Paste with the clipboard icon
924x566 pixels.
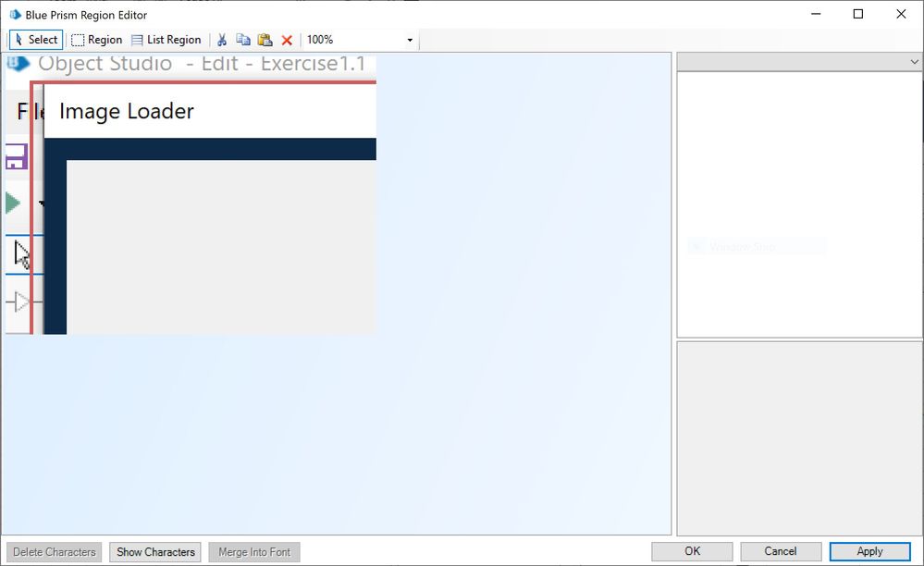(x=265, y=40)
